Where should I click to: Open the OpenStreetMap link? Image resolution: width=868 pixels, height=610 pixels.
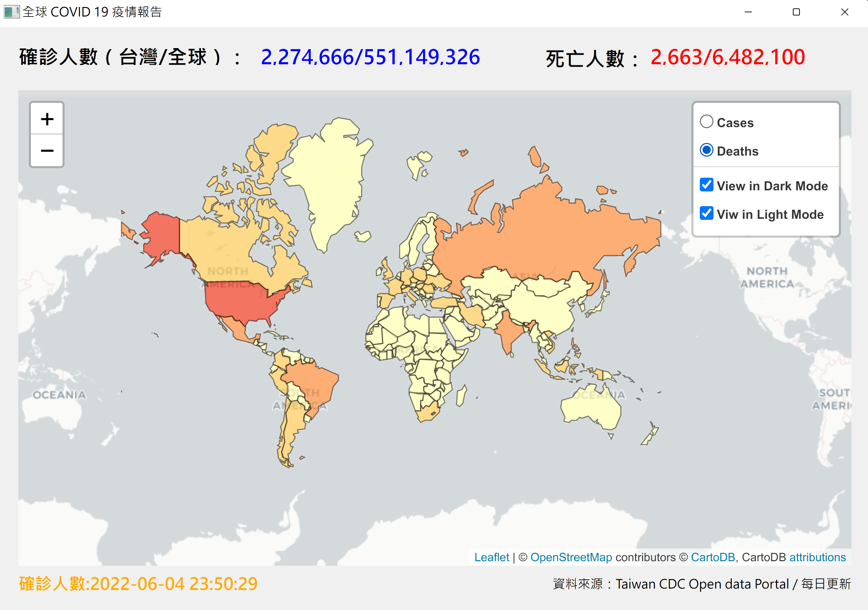[571, 557]
